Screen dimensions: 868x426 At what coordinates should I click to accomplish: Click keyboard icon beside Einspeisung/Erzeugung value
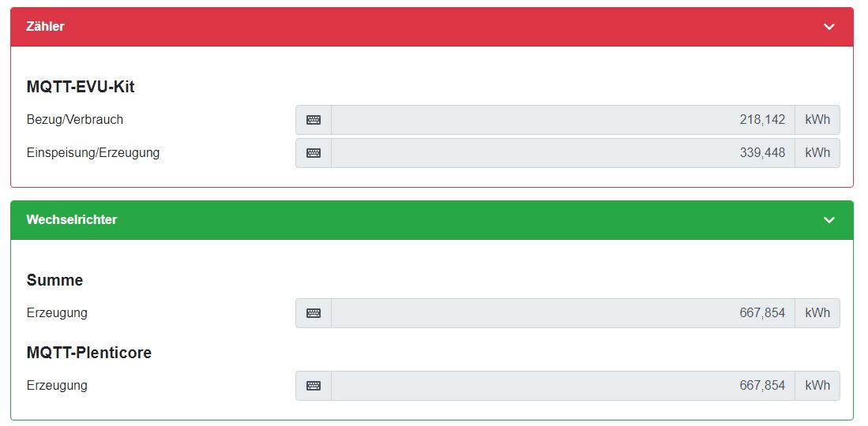(314, 153)
